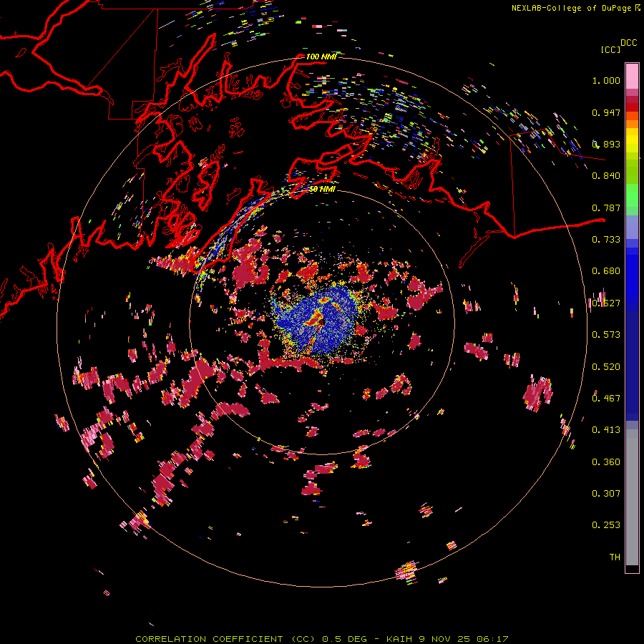Select the 0.893 scale value

[x=606, y=144]
